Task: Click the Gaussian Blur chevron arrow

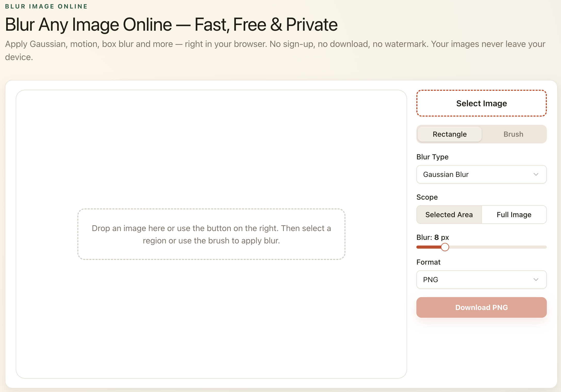Action: (x=536, y=174)
